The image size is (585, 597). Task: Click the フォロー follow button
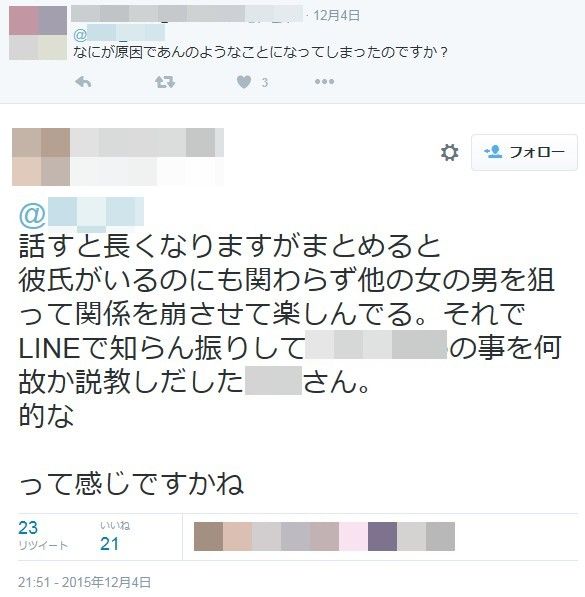(x=524, y=152)
